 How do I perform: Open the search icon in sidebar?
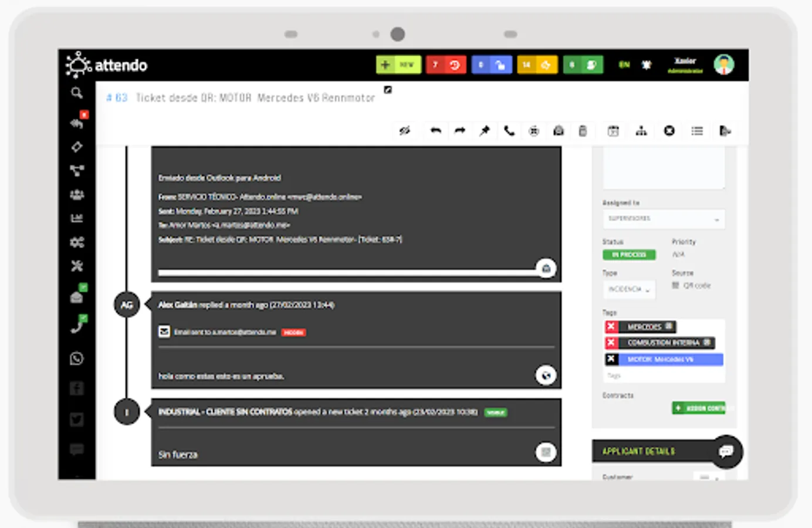[x=77, y=93]
